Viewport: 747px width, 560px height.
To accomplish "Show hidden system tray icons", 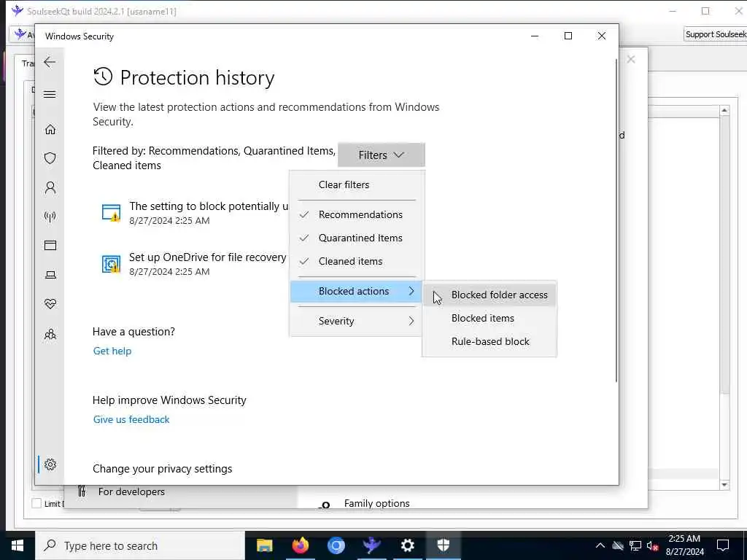I will tap(600, 545).
